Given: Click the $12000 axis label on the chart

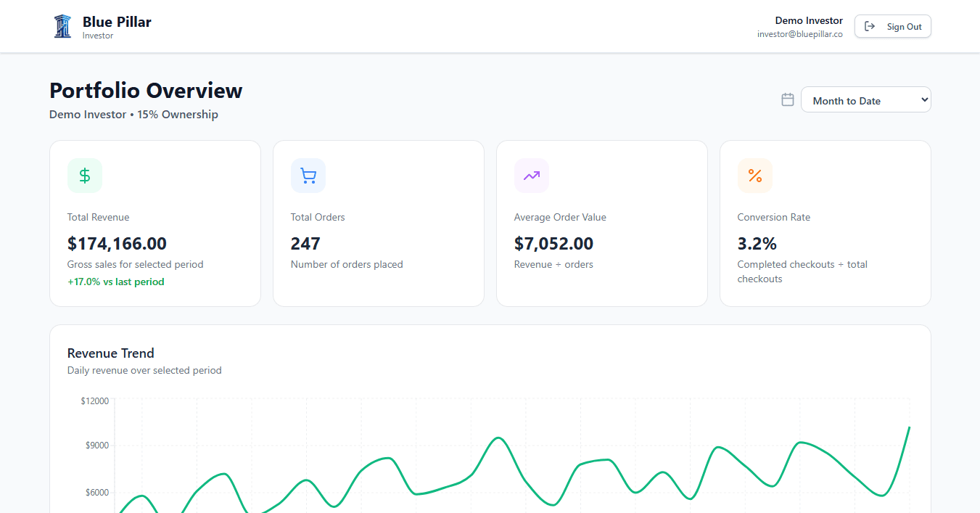Looking at the screenshot, I should [94, 400].
